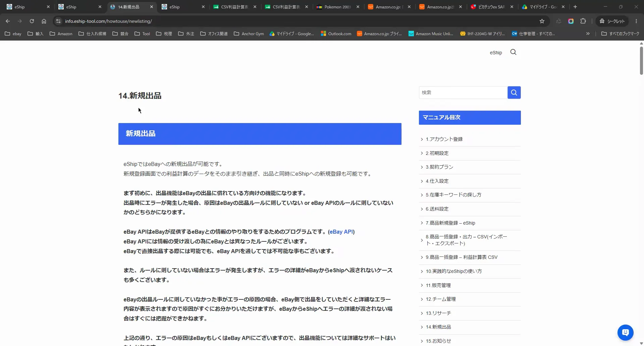Click the address bar URL
Image resolution: width=644 pixels, height=346 pixels.
[x=108, y=21]
